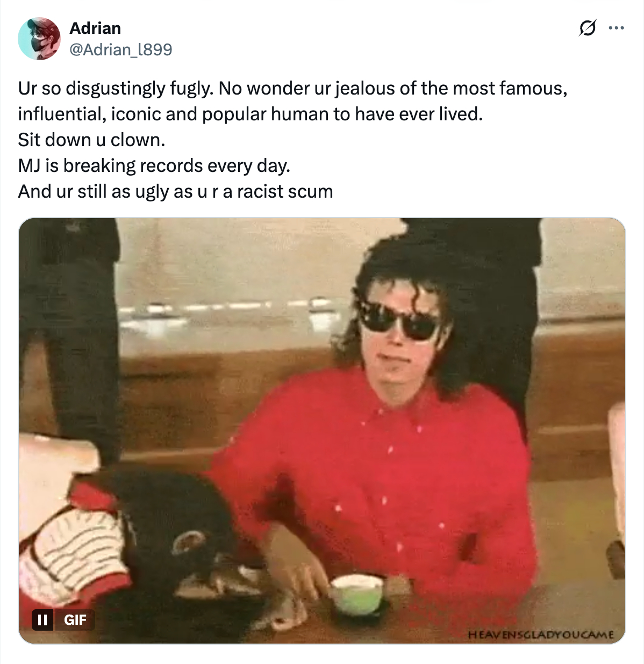This screenshot has height=664, width=644.
Task: Open the three-dot more options menu
Action: [x=616, y=28]
